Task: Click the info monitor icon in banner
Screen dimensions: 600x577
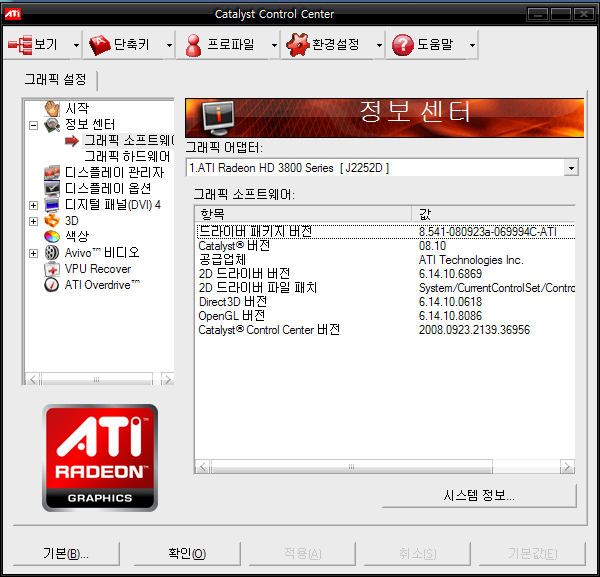Action: point(218,118)
